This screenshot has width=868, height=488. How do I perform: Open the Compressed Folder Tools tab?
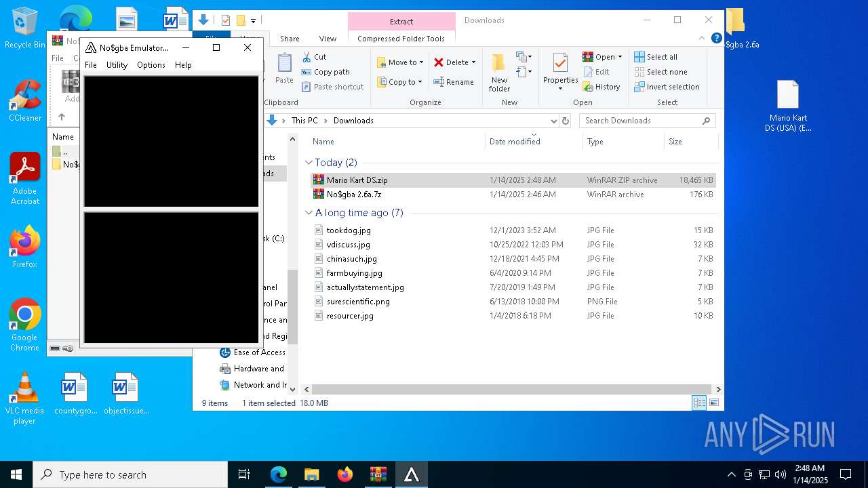click(x=401, y=39)
